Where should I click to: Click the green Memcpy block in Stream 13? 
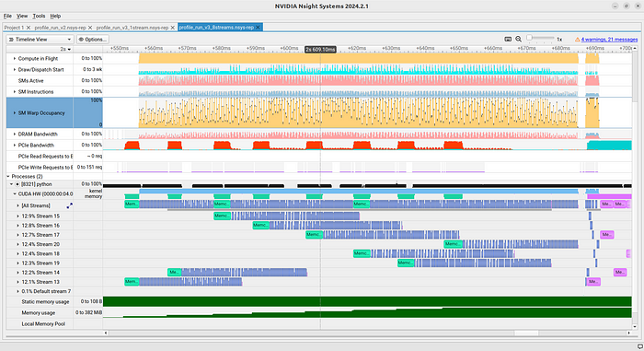pyautogui.click(x=132, y=282)
